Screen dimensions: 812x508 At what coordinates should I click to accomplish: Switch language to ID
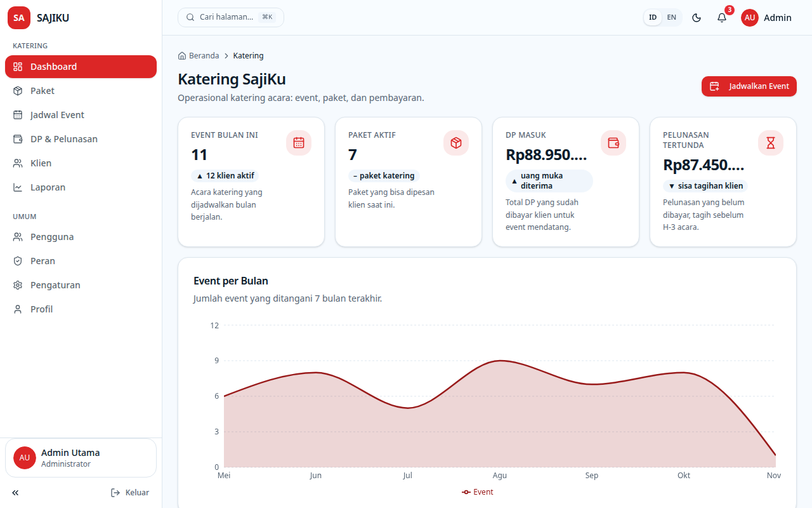coord(653,18)
